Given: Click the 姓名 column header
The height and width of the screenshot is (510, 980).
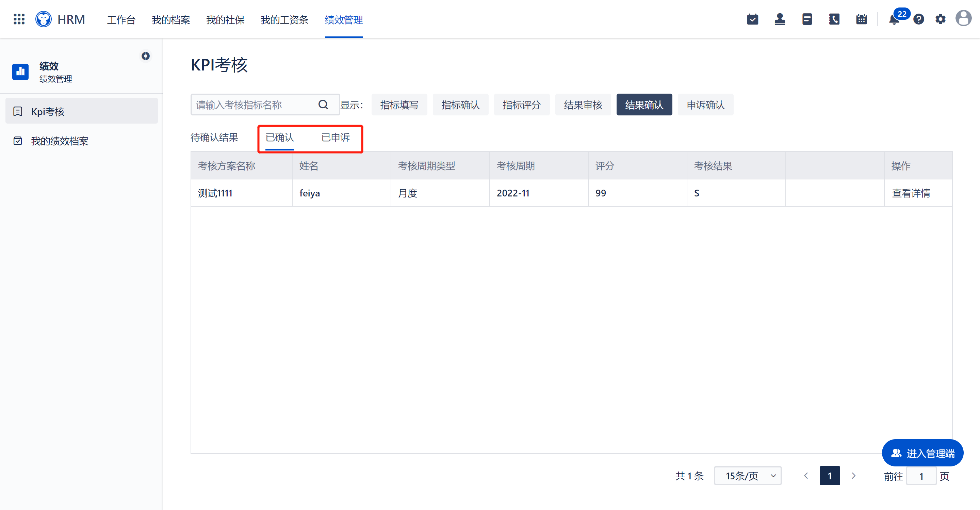Looking at the screenshot, I should coord(342,166).
